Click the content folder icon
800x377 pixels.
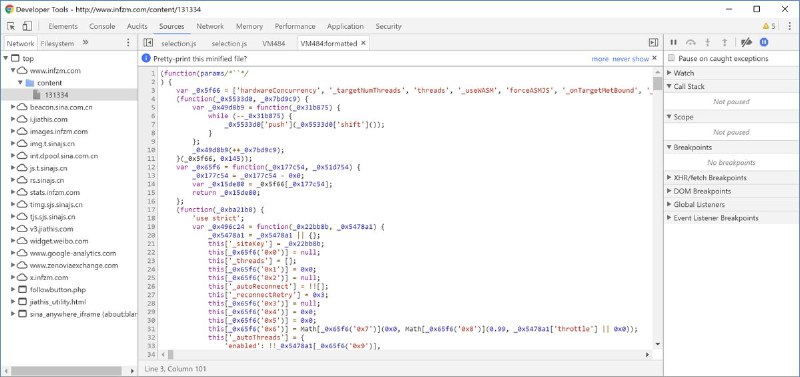(x=30, y=83)
